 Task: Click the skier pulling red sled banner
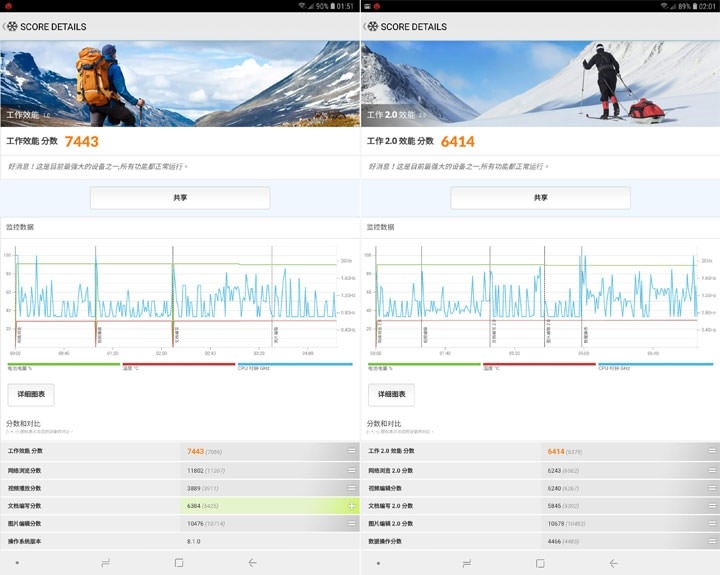click(540, 84)
